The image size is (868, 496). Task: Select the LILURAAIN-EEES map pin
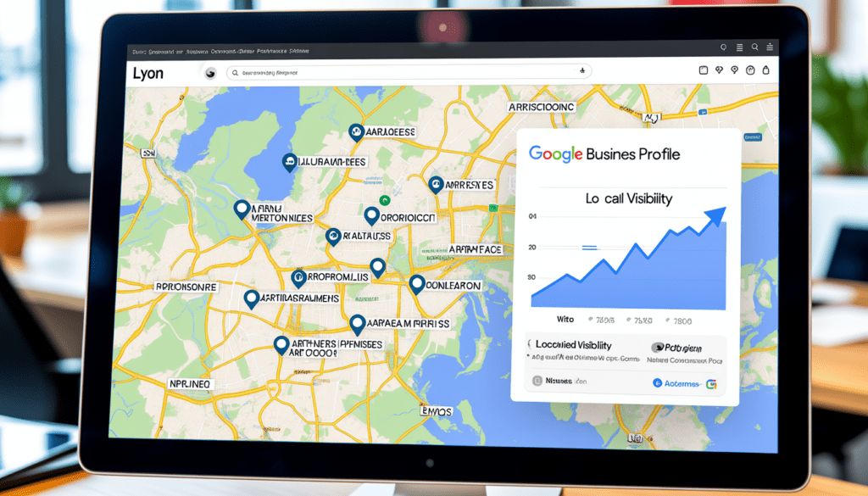pos(289,164)
